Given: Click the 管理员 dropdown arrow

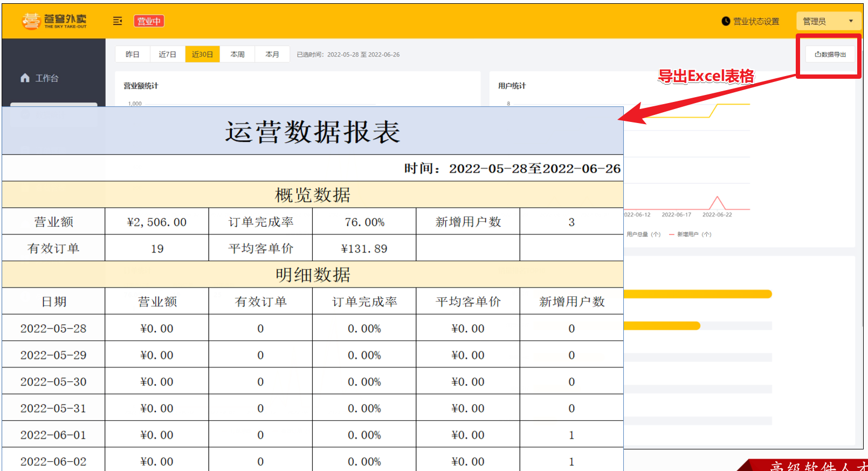Looking at the screenshot, I should coord(851,22).
